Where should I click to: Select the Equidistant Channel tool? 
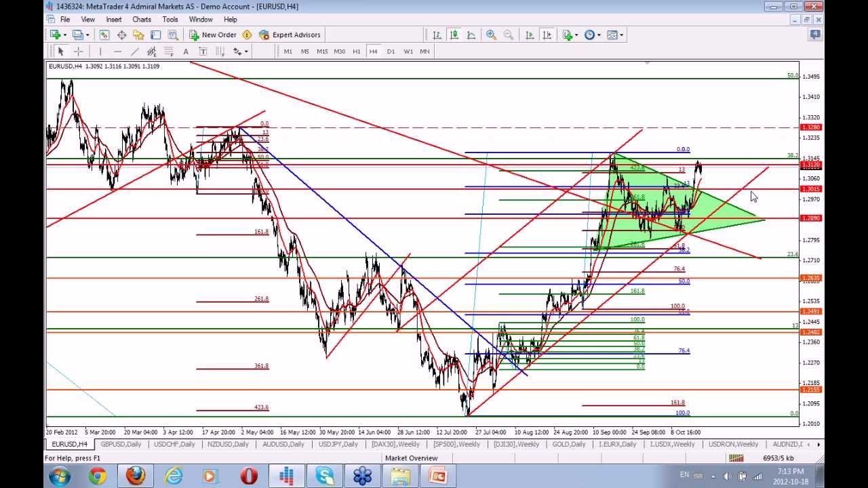152,52
